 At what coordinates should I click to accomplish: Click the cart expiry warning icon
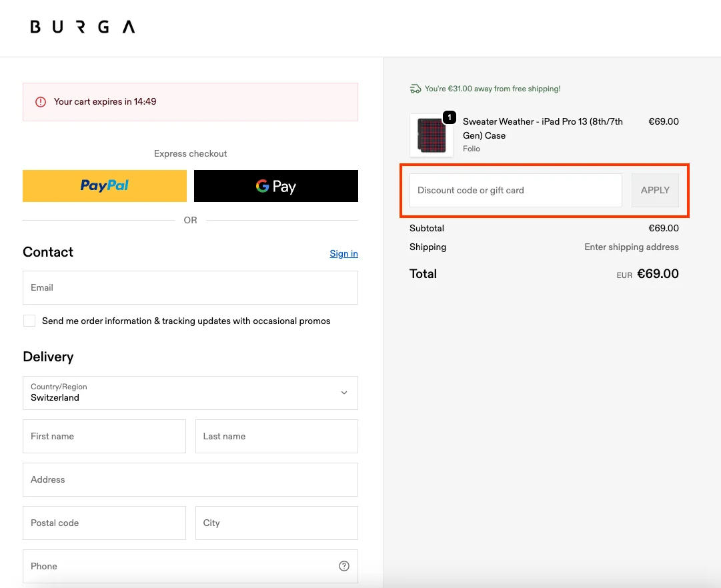[41, 102]
